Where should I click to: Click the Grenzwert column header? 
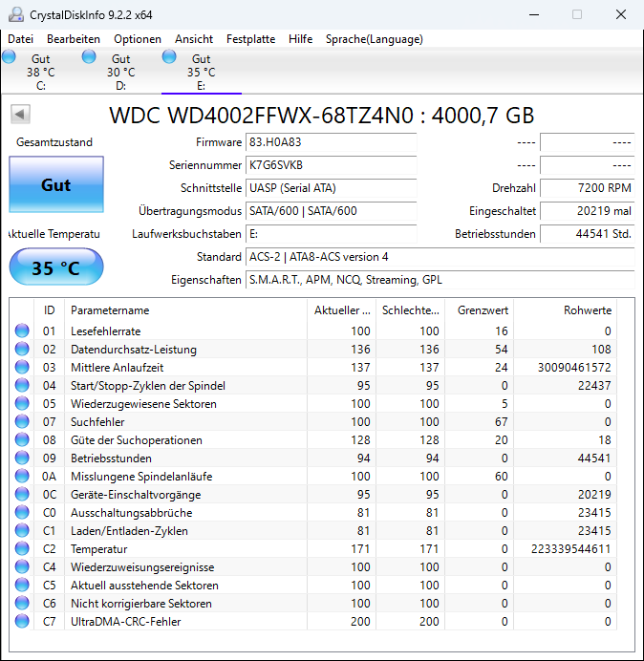click(479, 310)
